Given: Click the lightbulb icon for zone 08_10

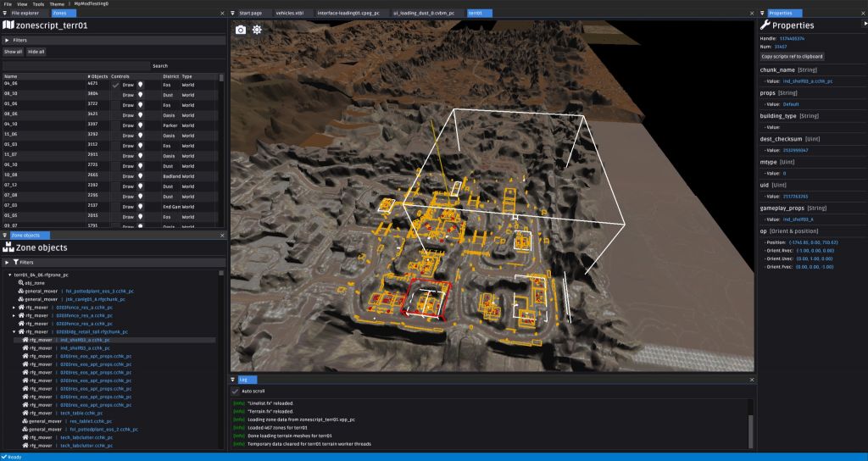Looking at the screenshot, I should [141, 94].
